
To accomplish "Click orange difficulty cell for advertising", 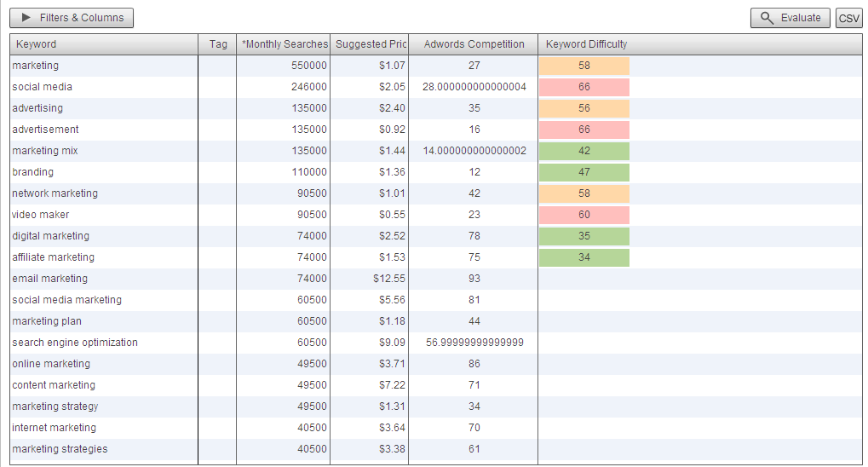I will coord(583,108).
